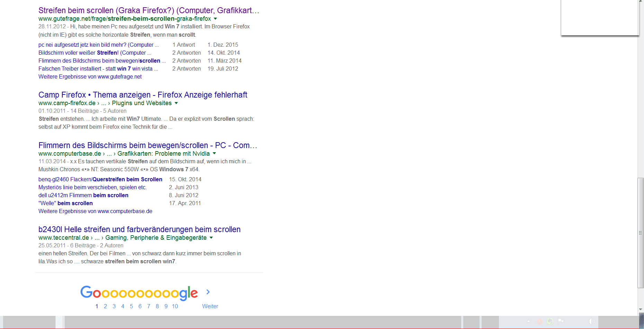
Task: Click the volume speaker tray icon
Action: point(592,321)
